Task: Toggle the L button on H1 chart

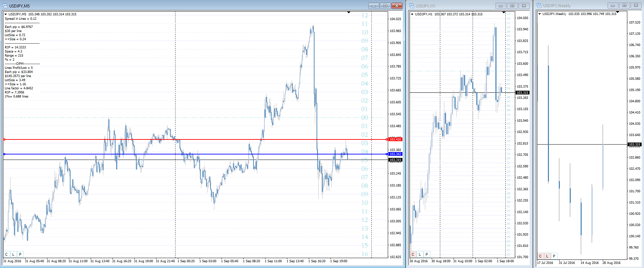Action: 420,254
